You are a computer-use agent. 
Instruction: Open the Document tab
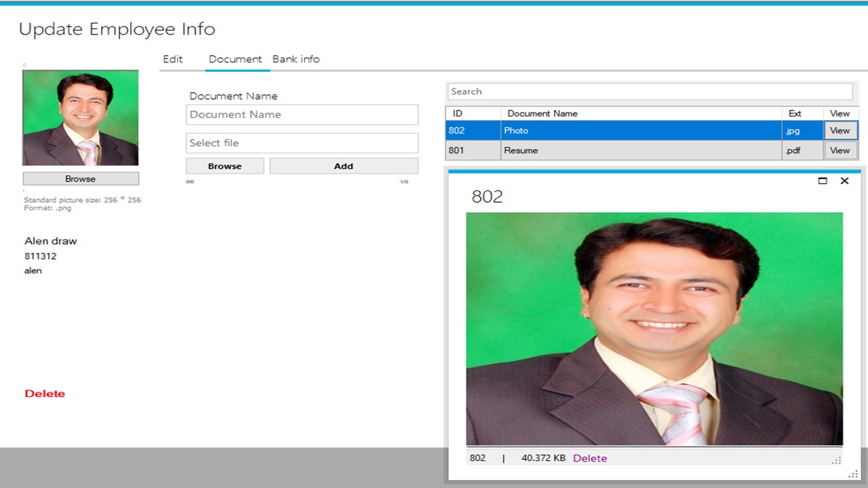coord(236,59)
